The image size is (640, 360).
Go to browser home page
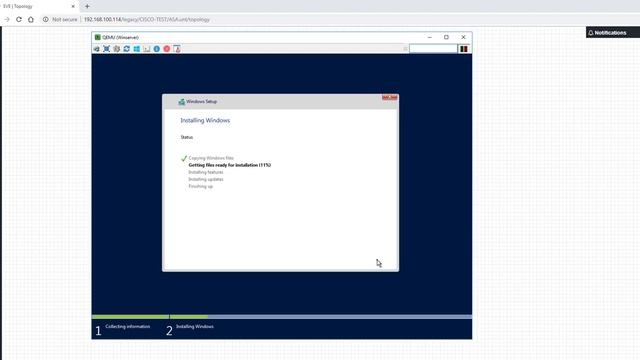coord(31,19)
